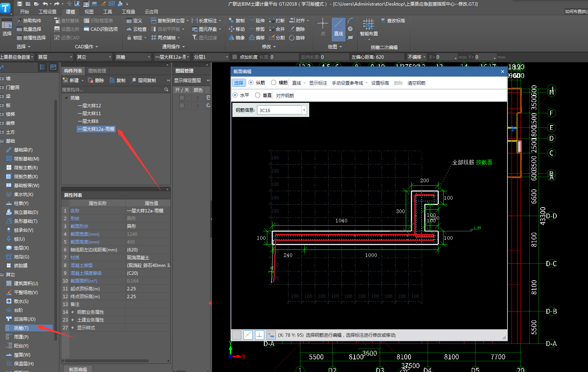
Task: Open the 首层 floor dropdown
Action: click(x=55, y=57)
